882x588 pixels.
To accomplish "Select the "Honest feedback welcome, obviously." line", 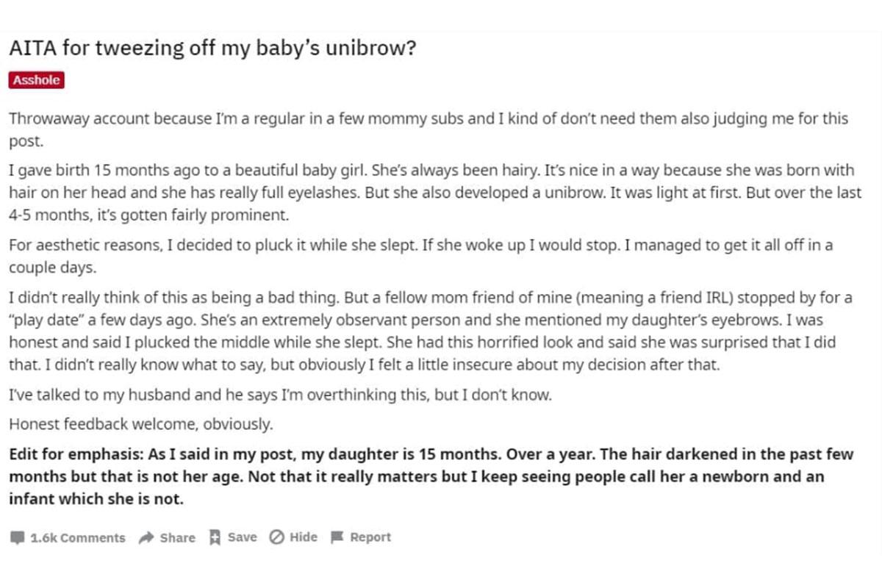I will 141,424.
